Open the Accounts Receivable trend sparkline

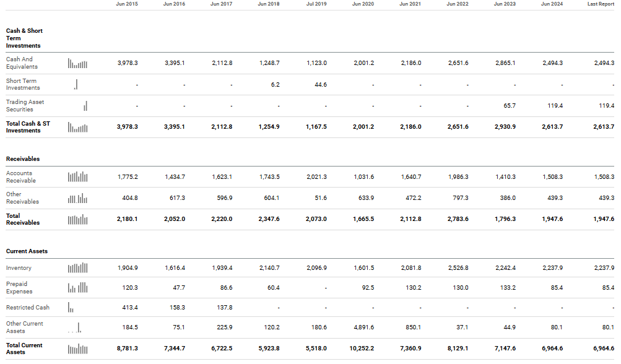tap(77, 177)
